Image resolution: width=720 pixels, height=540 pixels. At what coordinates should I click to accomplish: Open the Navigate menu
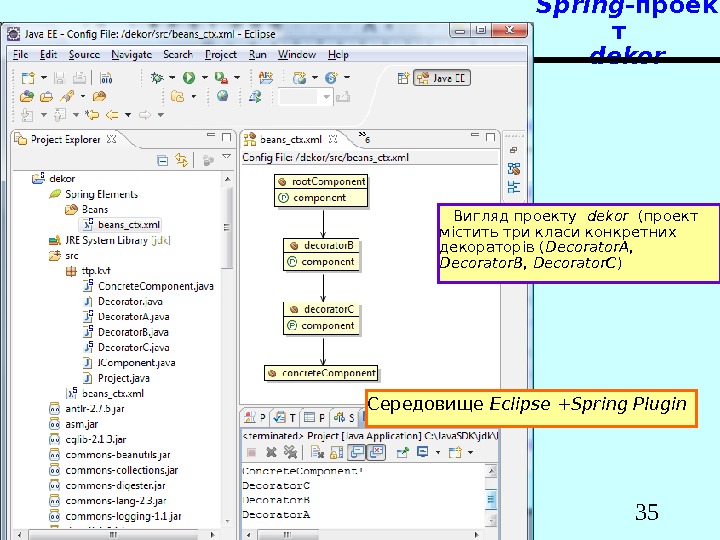click(131, 55)
